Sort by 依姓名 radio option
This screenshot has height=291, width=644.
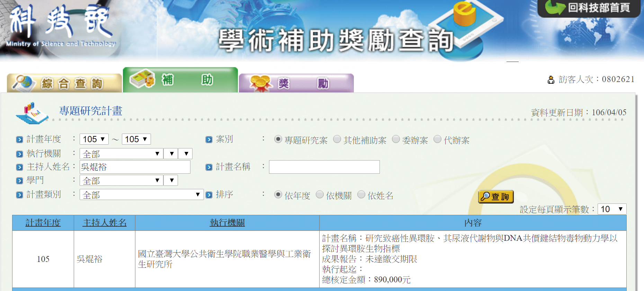click(x=361, y=194)
